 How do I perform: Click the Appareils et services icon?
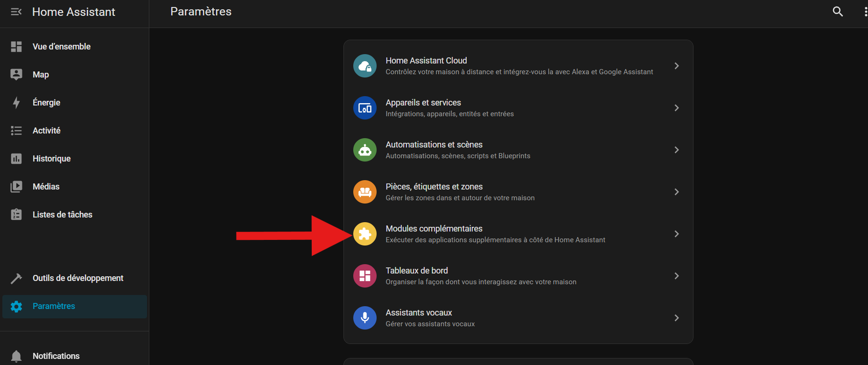pos(365,108)
